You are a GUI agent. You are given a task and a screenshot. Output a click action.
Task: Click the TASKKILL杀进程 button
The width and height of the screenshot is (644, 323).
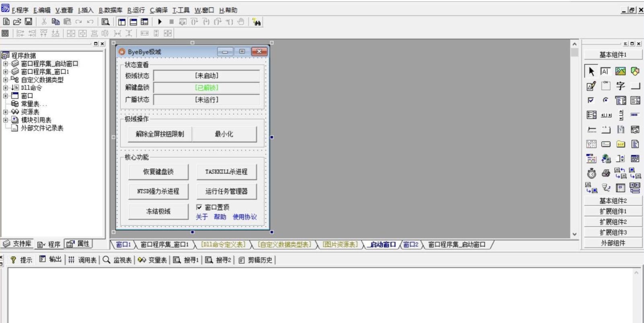pyautogui.click(x=226, y=172)
